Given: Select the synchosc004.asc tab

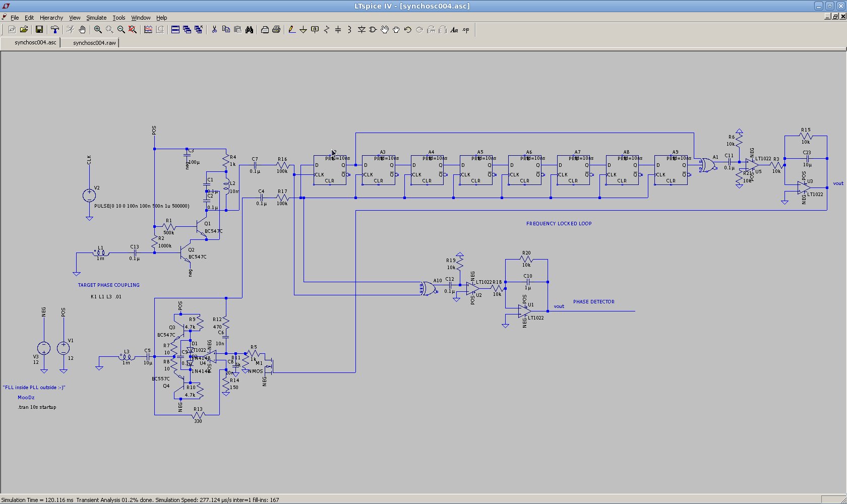Looking at the screenshot, I should (x=35, y=43).
